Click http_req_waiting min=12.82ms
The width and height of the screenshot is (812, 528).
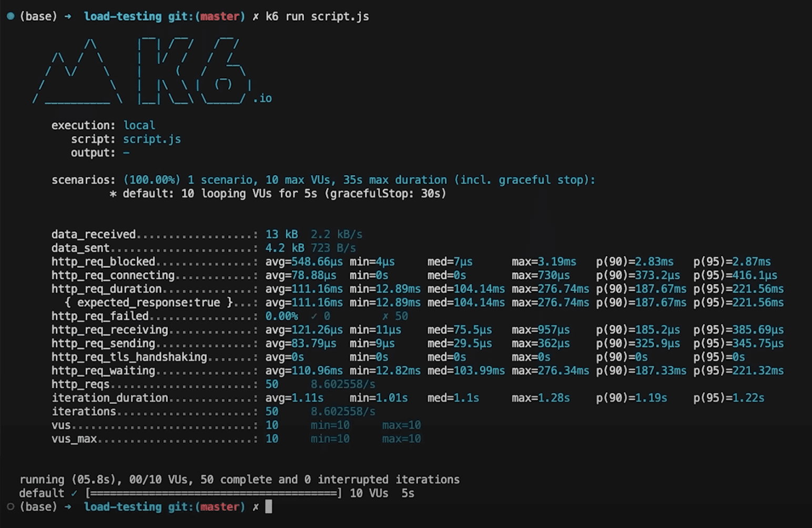coord(385,371)
